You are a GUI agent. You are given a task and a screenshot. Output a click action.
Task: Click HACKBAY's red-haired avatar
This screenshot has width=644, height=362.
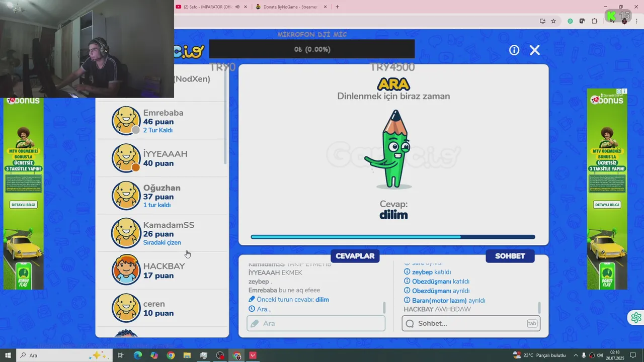tap(126, 270)
